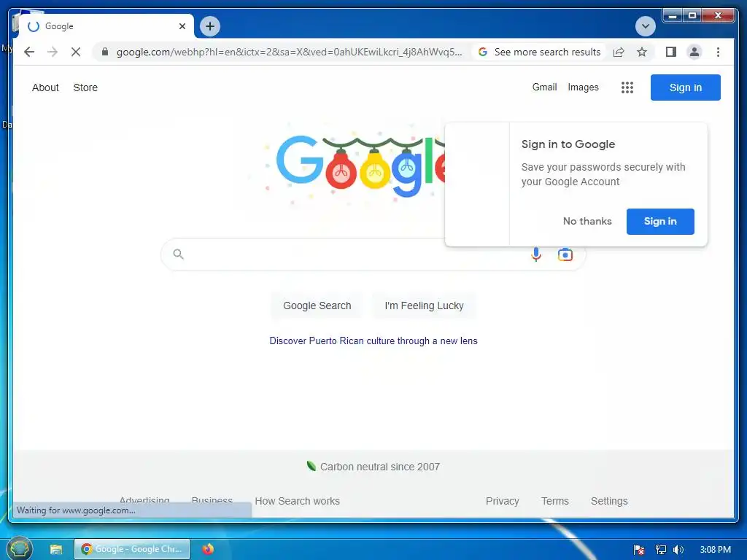Open the Windows Start button

click(20, 549)
